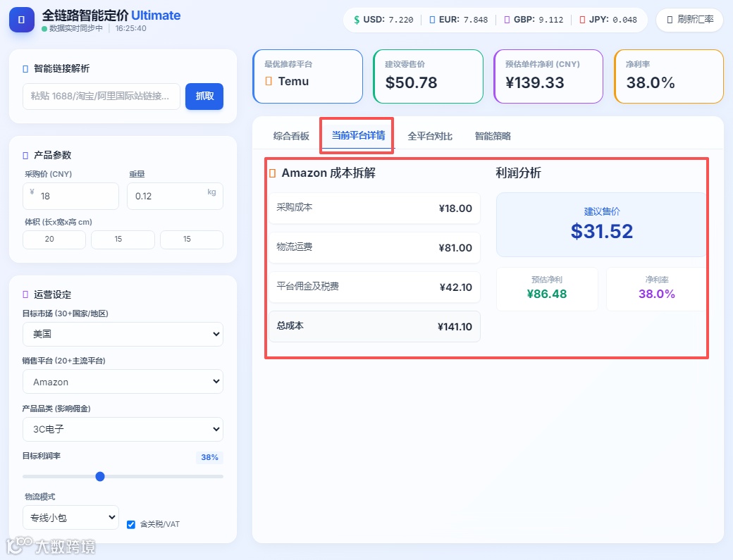Click the 刷新汇率 button
This screenshot has height=560, width=733.
coord(689,20)
